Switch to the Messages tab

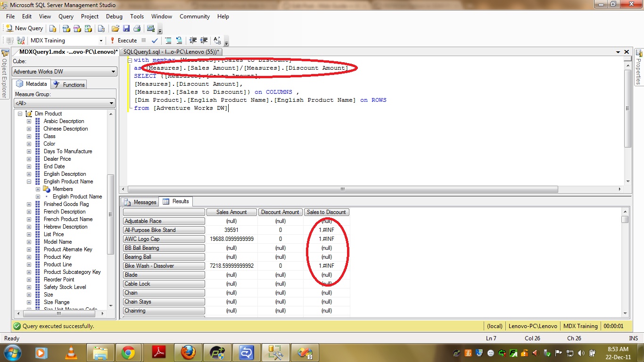click(140, 202)
